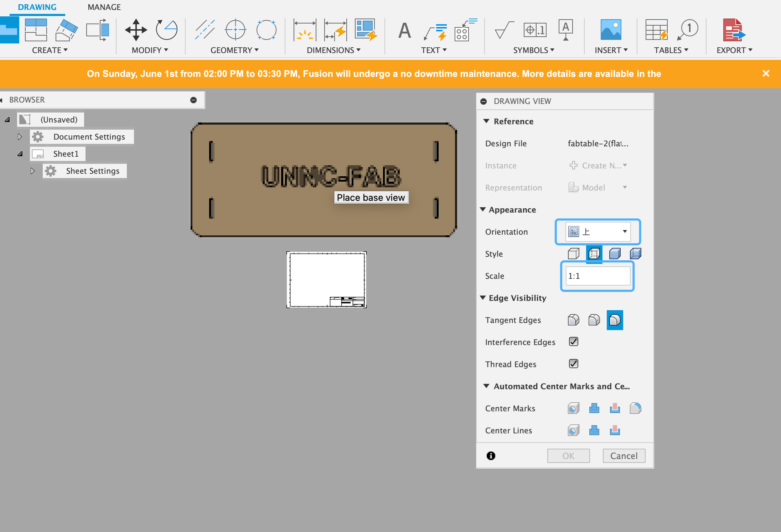
Task: Set Style to Visible and Hidden Edges
Action: pos(594,254)
